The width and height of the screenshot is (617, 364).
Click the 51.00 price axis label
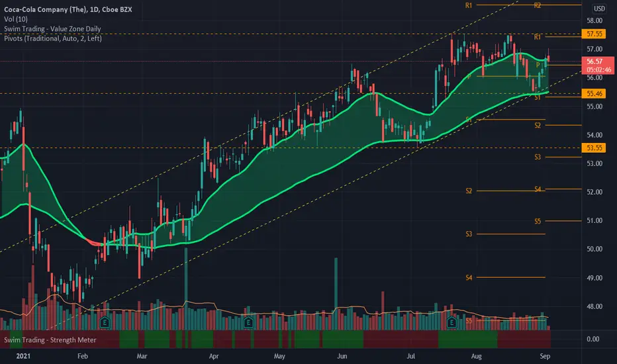(x=594, y=220)
